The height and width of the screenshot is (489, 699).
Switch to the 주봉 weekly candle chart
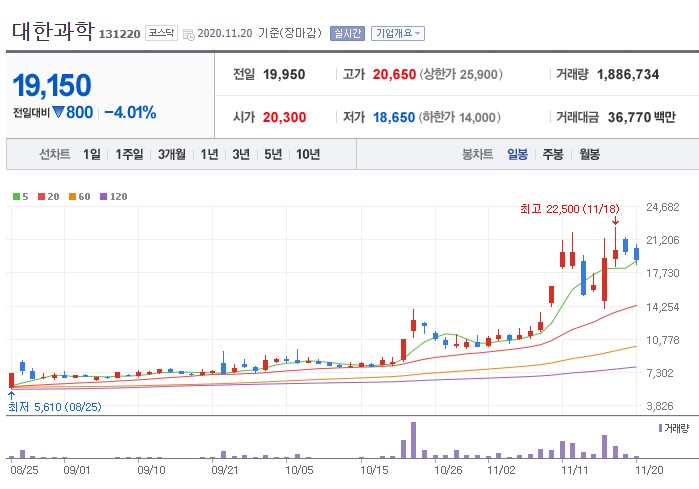click(553, 154)
